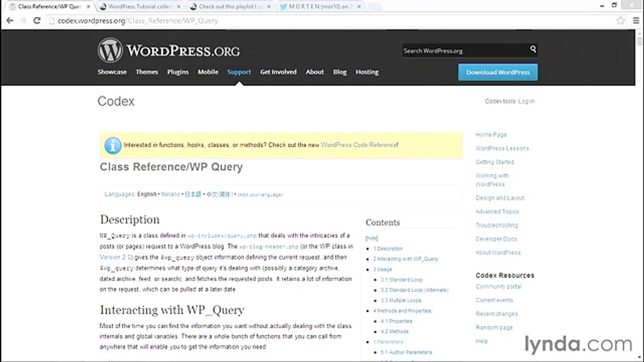Viewport: 644px width, 362px height.
Task: Open Random page link
Action: [494, 327]
